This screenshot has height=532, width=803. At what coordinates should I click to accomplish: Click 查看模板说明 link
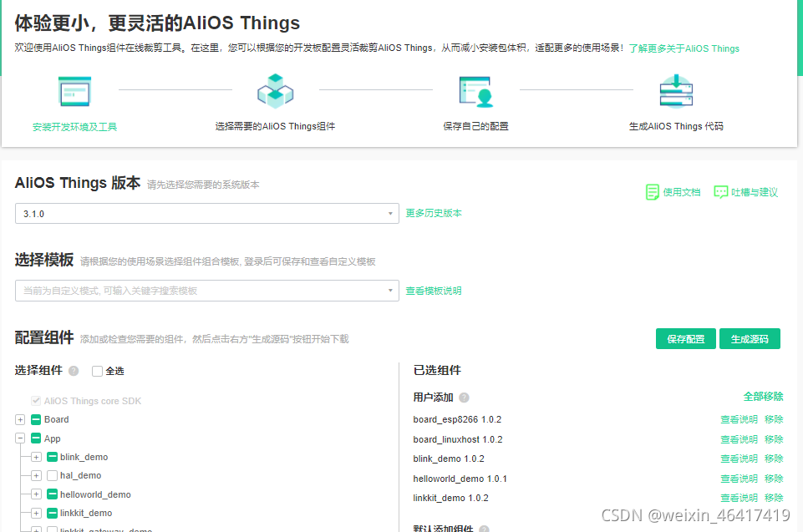tap(434, 291)
